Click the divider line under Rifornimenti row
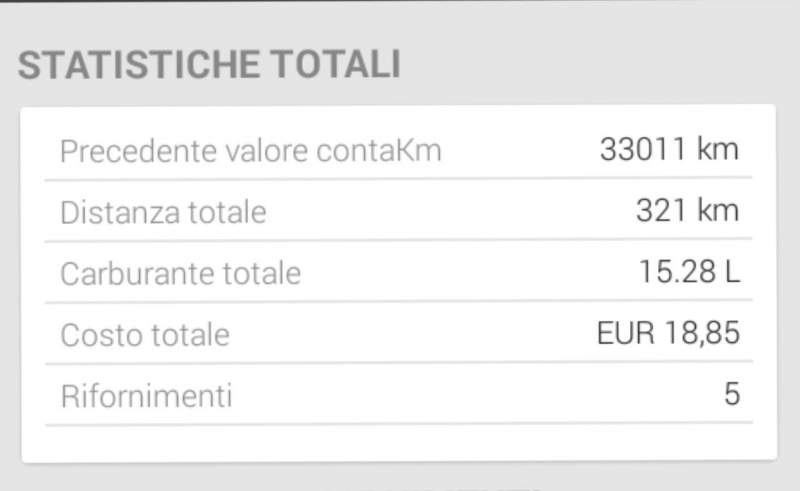 399,424
